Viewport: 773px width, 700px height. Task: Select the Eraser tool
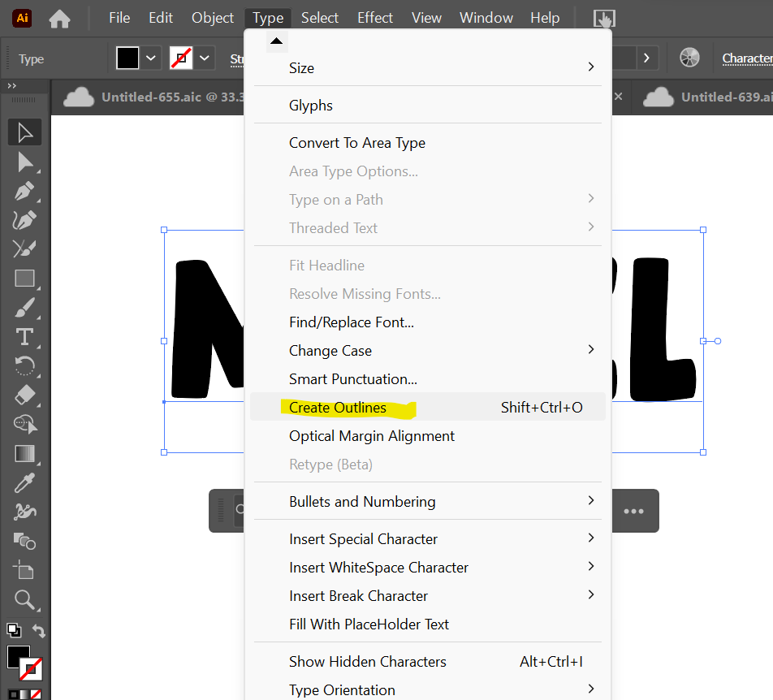tap(25, 395)
